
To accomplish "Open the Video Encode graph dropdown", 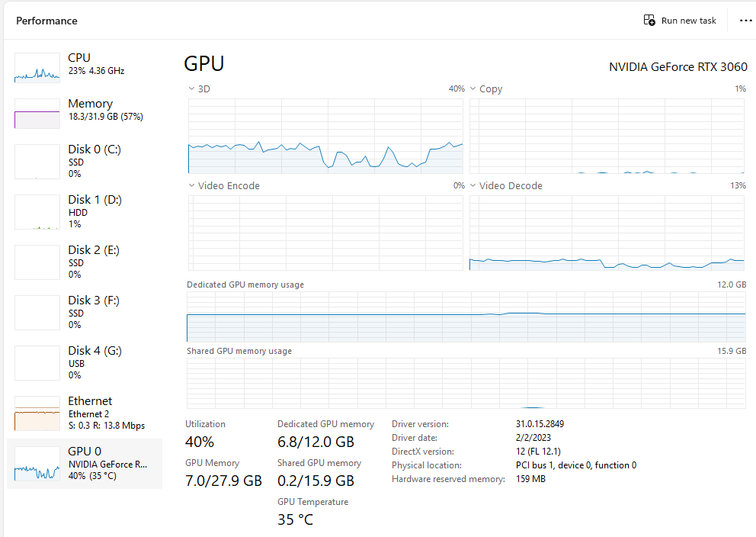I will [192, 185].
